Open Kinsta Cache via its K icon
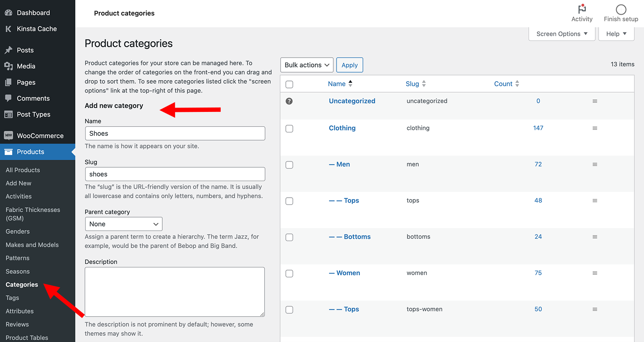This screenshot has height=342, width=644. 8,29
